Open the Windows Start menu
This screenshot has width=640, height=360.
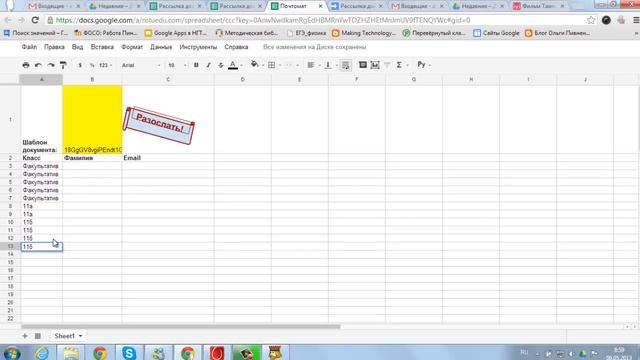click(11, 353)
